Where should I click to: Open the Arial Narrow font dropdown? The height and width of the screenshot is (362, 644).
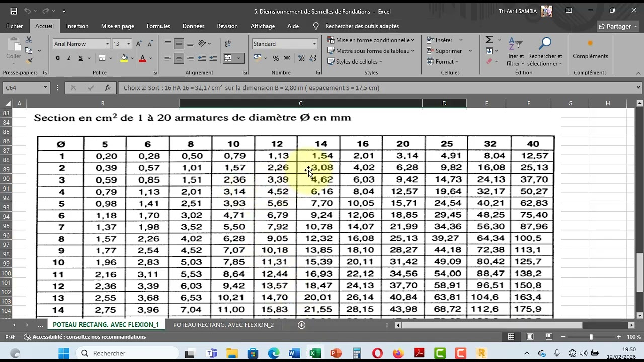point(107,44)
